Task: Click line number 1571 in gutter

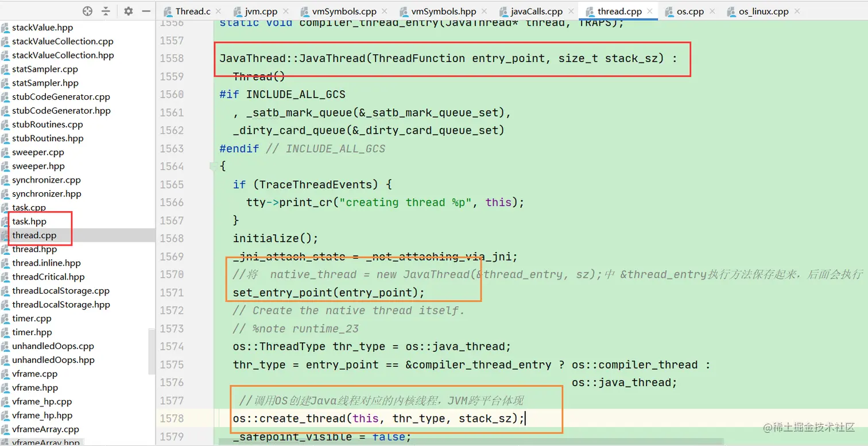Action: point(172,293)
